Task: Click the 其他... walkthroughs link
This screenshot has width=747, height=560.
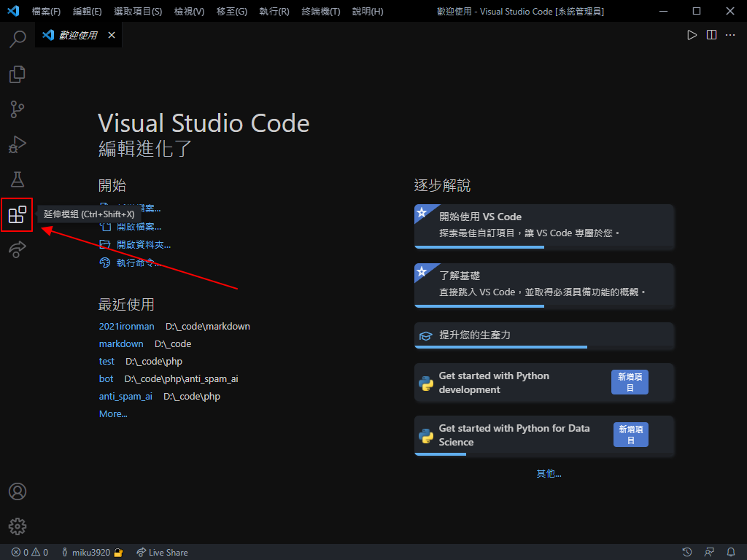Action: [x=549, y=473]
